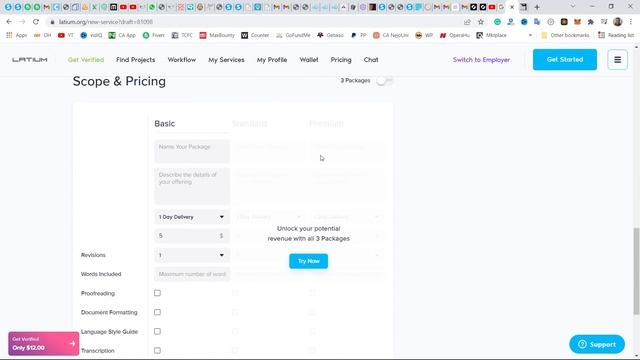Open the Reading list

[616, 36]
